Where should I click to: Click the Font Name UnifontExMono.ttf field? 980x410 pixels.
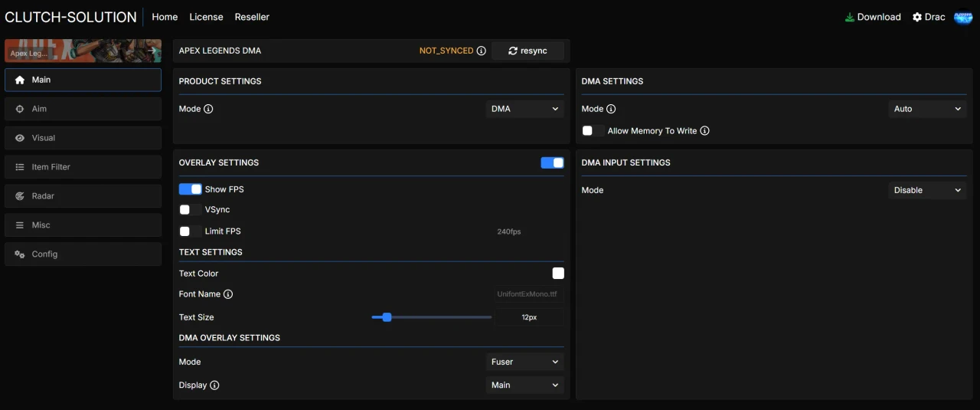(x=528, y=294)
